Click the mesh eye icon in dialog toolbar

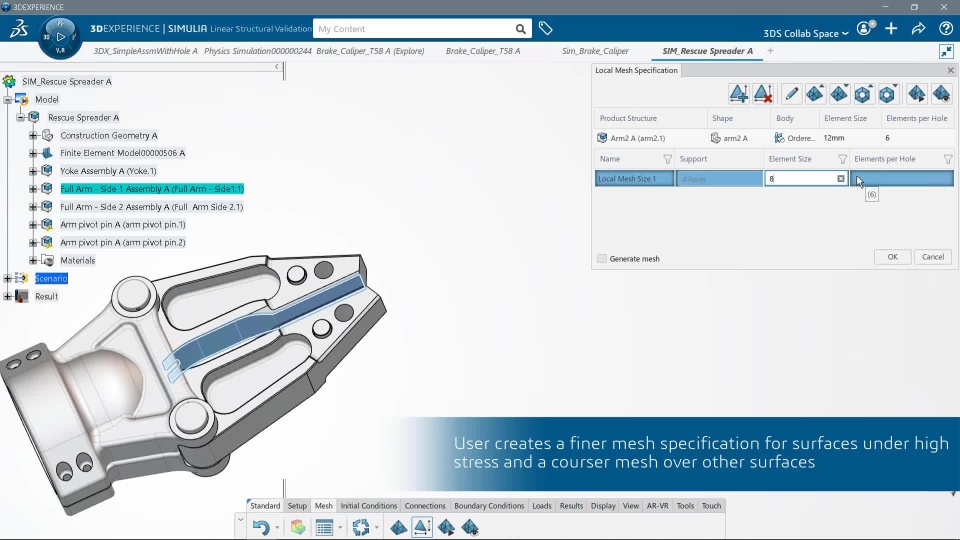point(941,94)
